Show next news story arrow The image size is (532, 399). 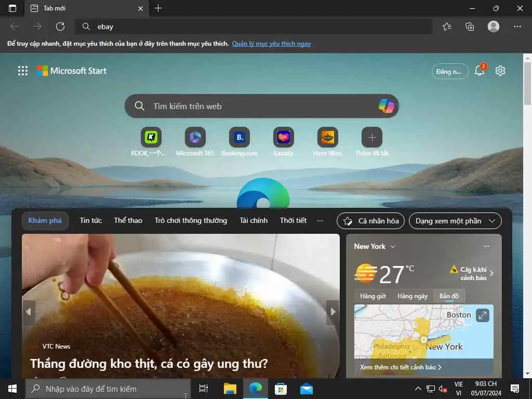tap(333, 312)
